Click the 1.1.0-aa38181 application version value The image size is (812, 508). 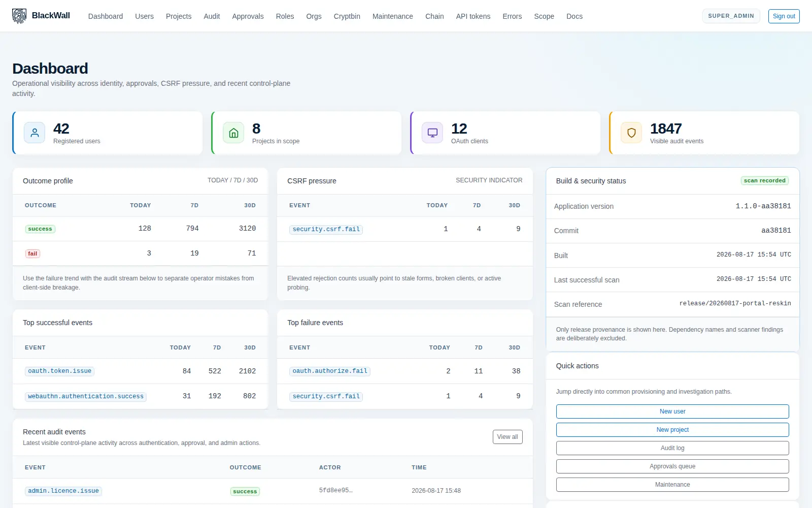tap(763, 206)
